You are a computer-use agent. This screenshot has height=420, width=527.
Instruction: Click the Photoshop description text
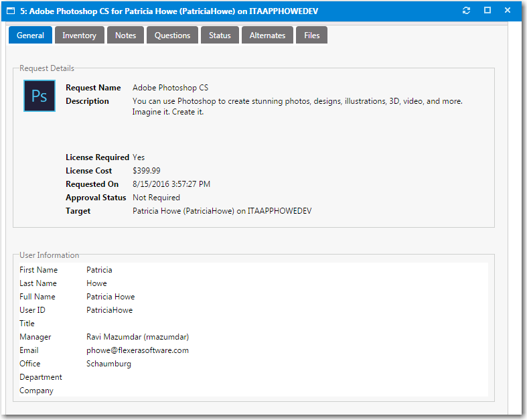click(x=297, y=102)
